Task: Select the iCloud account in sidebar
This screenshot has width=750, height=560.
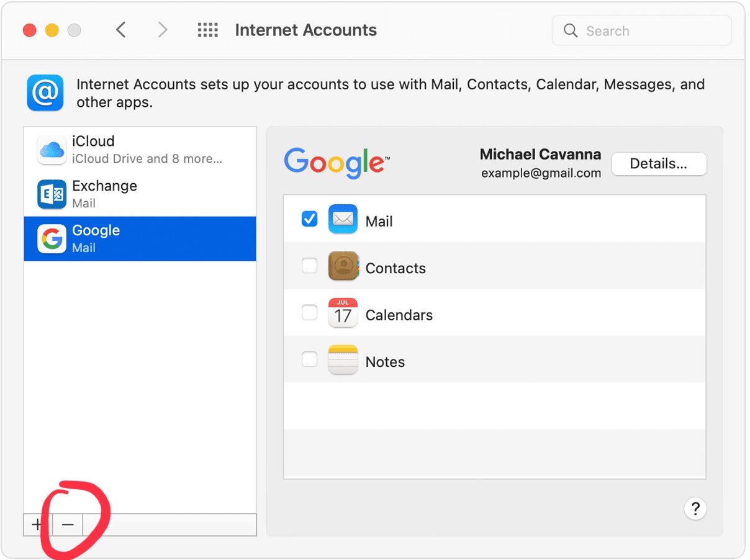Action: point(140,150)
